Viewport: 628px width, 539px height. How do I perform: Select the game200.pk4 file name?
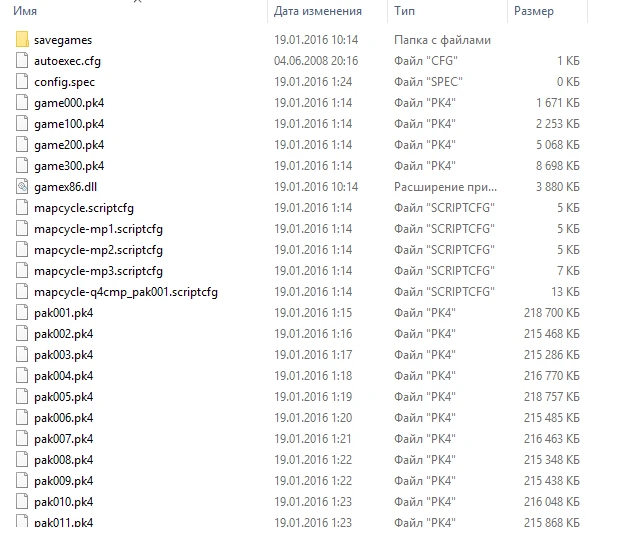click(x=69, y=145)
